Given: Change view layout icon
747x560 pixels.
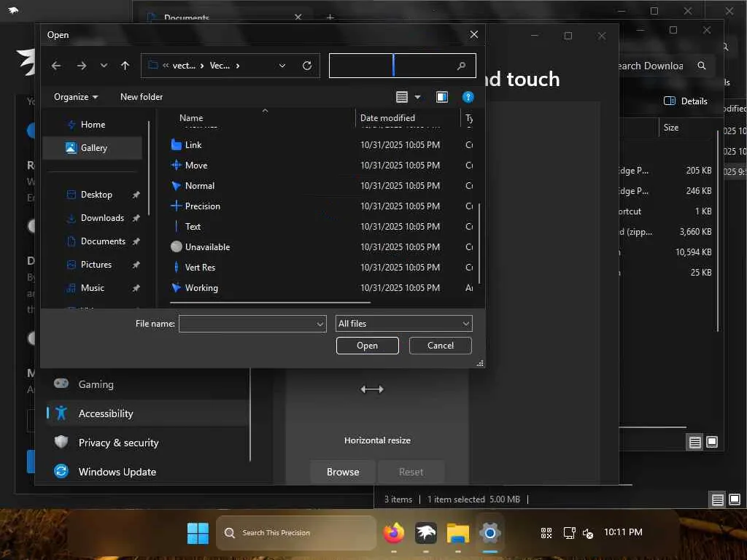Looking at the screenshot, I should pos(402,97).
